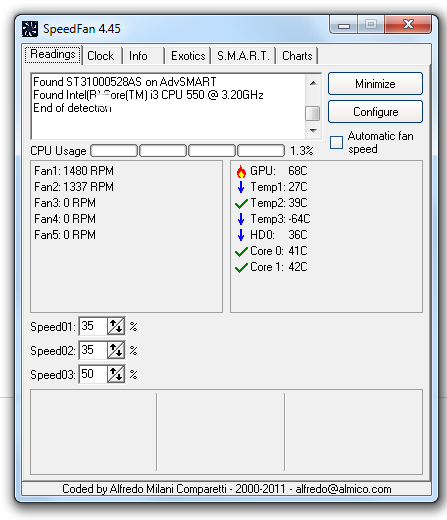The width and height of the screenshot is (447, 520).
Task: Click the green checkmark beside Core 0
Action: (x=241, y=252)
